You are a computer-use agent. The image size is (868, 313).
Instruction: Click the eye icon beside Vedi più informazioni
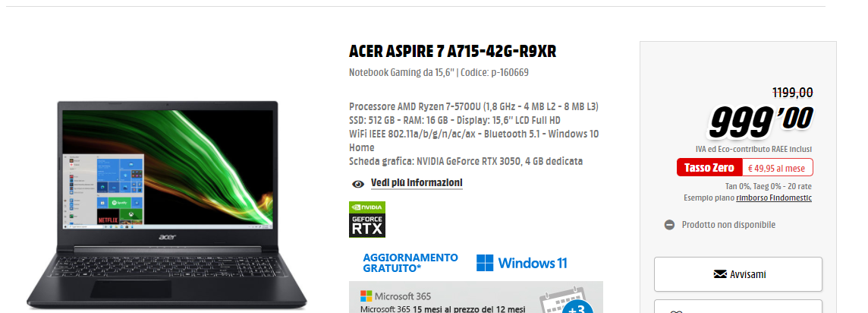pos(358,184)
